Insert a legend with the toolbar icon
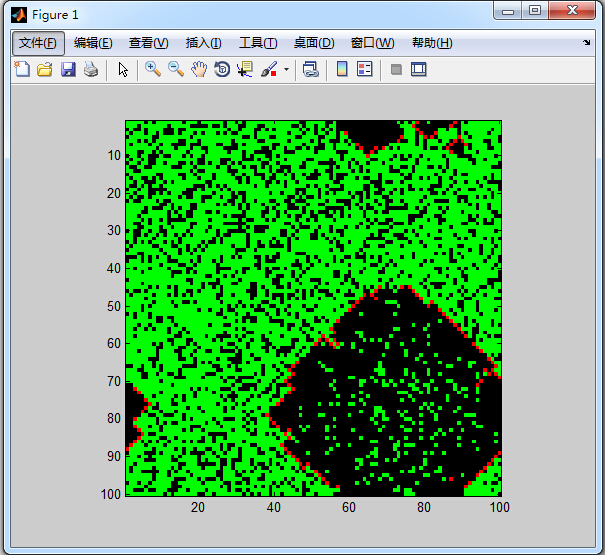 365,69
